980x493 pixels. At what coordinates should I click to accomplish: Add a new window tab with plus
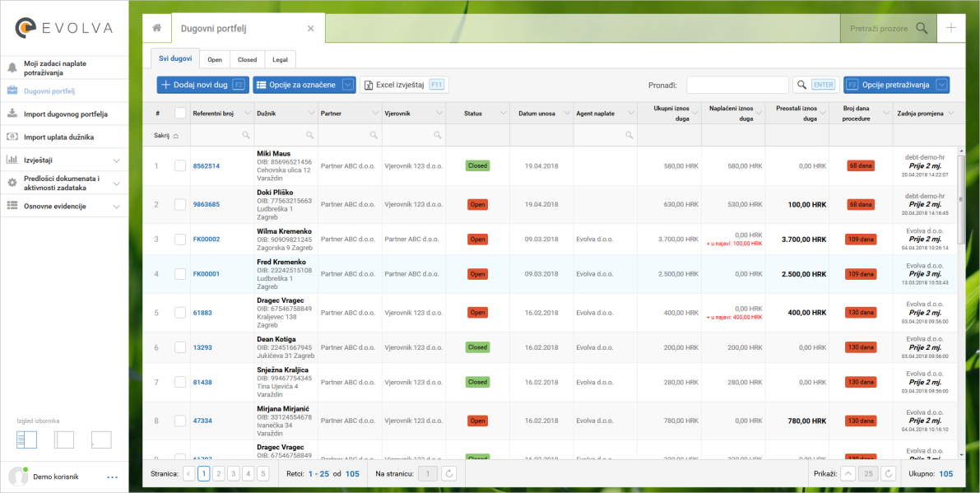coord(950,27)
